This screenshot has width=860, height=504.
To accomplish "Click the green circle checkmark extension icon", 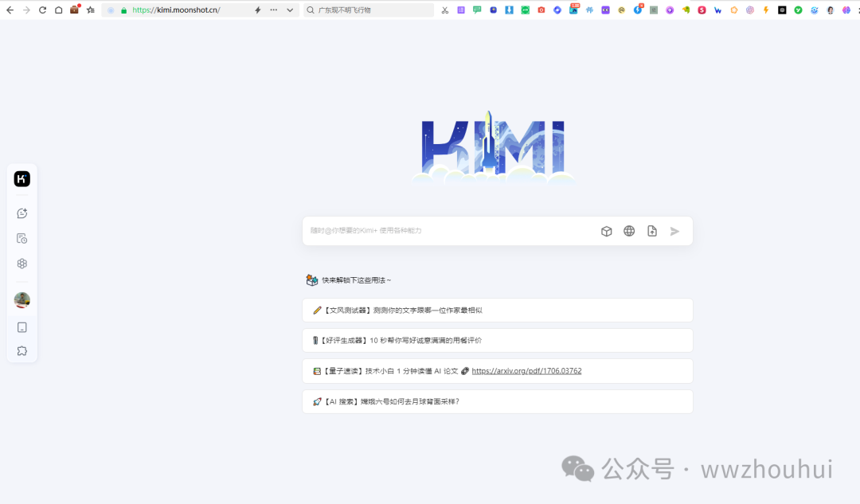I will 798,10.
